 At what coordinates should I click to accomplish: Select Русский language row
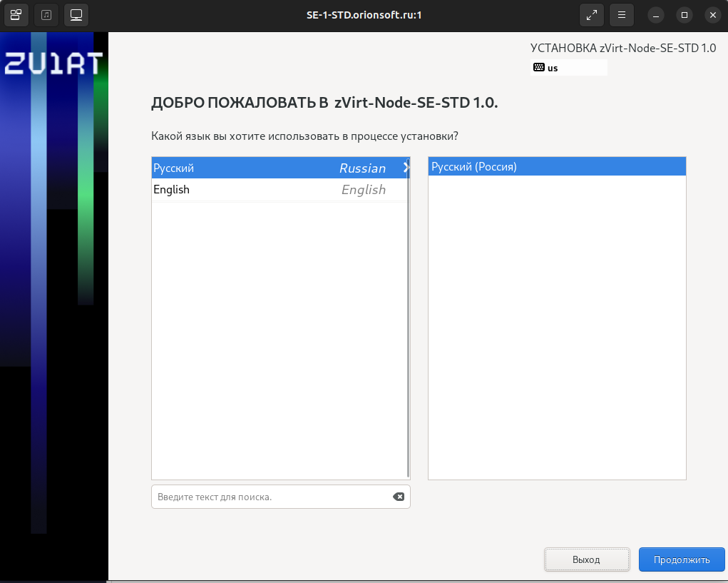(x=280, y=168)
